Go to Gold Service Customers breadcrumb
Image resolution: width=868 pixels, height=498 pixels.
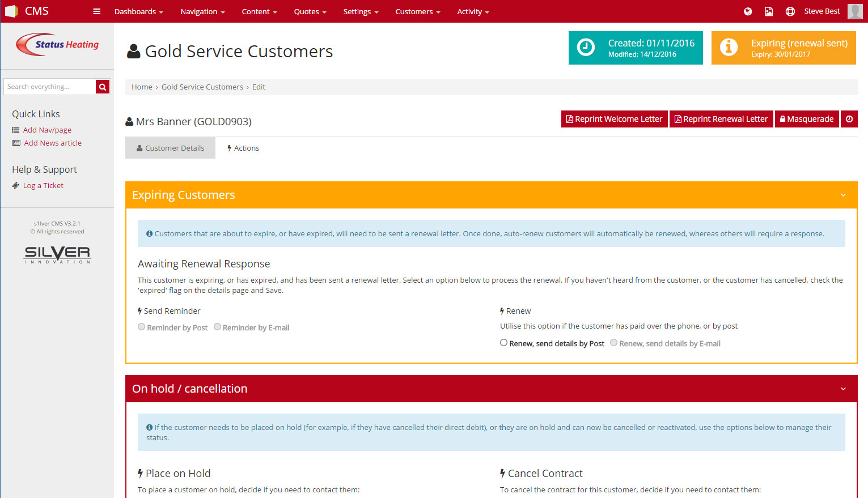point(202,87)
